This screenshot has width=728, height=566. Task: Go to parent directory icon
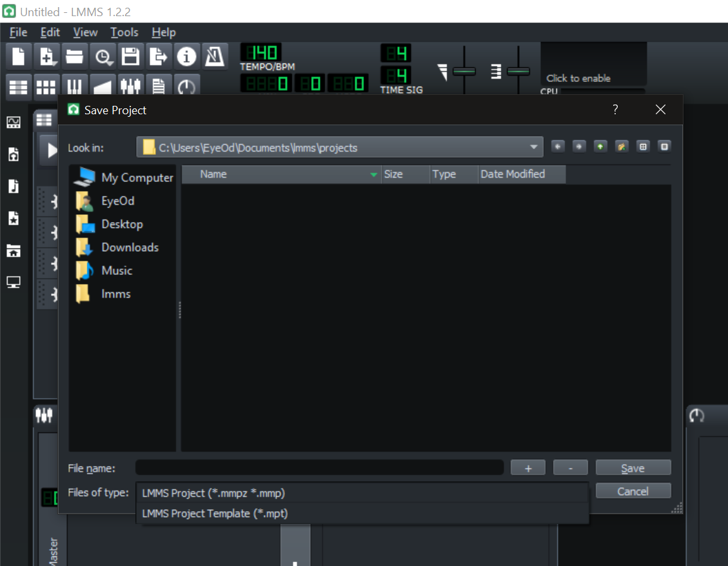click(x=600, y=147)
